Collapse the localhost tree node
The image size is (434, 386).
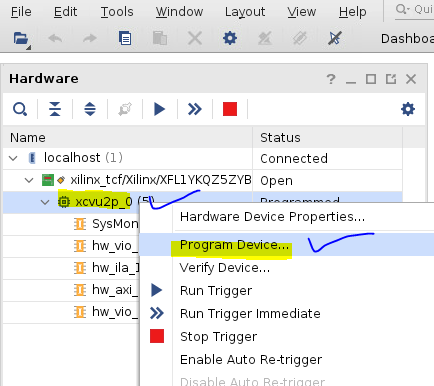click(13, 158)
